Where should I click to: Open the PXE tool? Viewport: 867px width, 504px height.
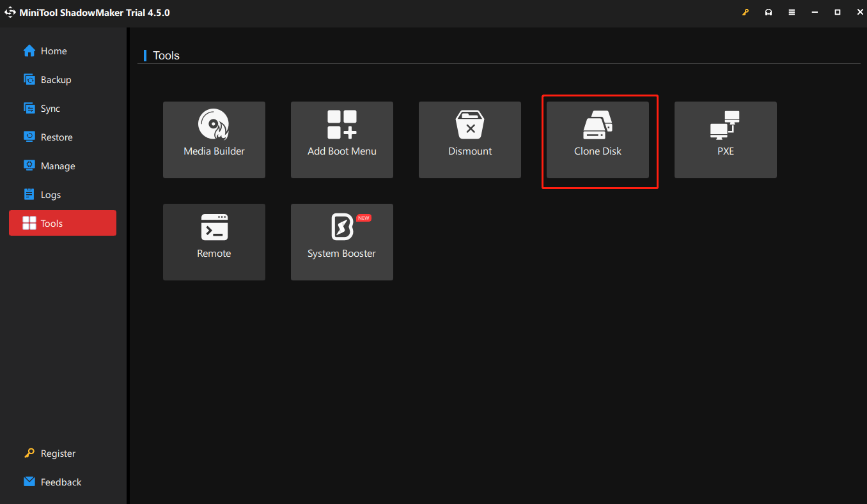725,140
